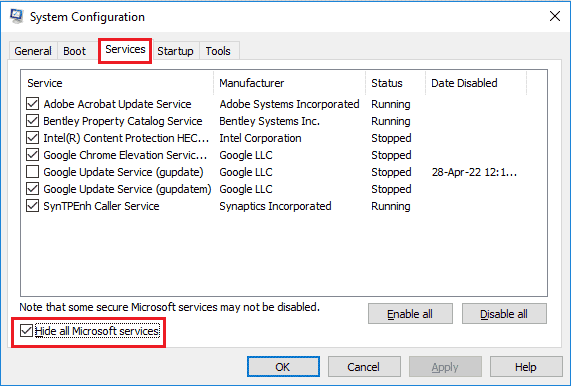Open Help for System Configuration
Viewport: 571px width, 386px height.
526,367
